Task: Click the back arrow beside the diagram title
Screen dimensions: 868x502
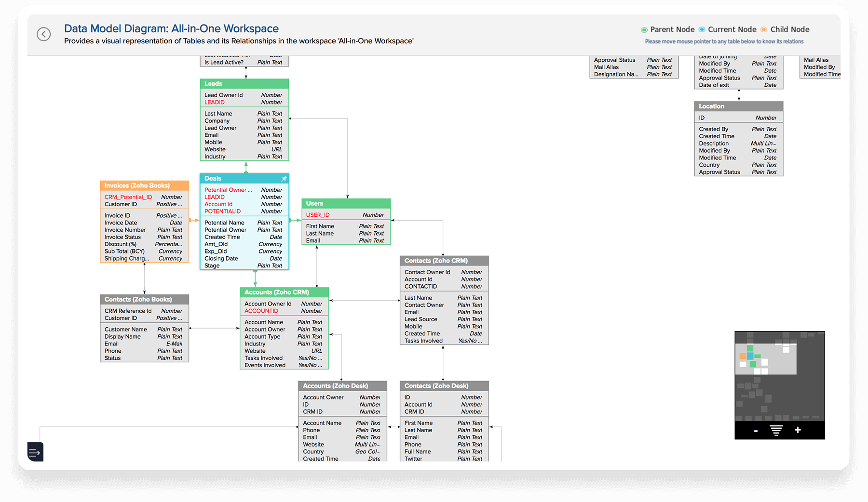Action: [44, 34]
